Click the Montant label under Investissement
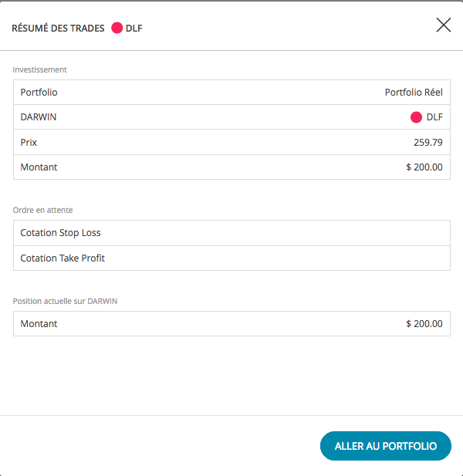The width and height of the screenshot is (463, 476). (x=39, y=167)
